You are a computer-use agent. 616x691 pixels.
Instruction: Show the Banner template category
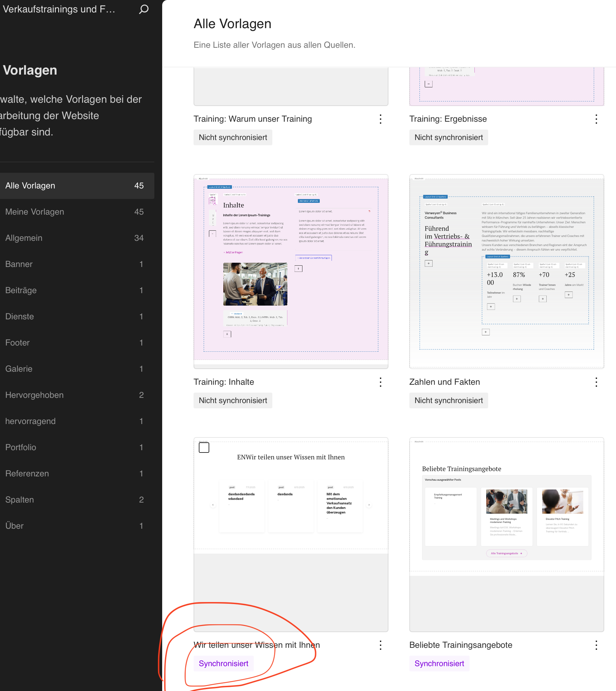pos(77,264)
